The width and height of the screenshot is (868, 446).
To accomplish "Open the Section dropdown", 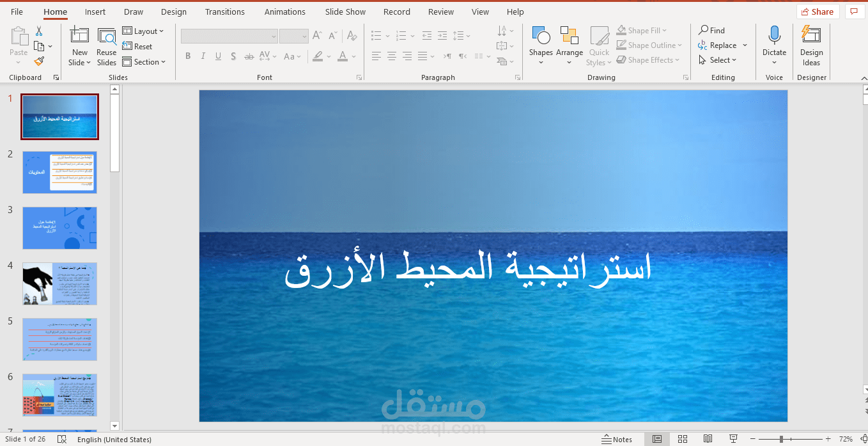I will (x=144, y=62).
